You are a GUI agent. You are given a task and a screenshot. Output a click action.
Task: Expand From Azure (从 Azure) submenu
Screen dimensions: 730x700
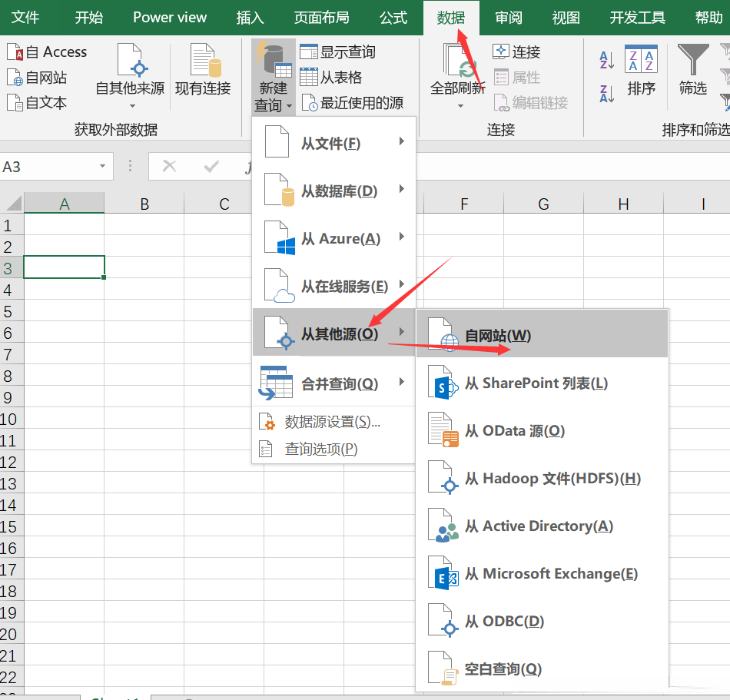tap(333, 238)
